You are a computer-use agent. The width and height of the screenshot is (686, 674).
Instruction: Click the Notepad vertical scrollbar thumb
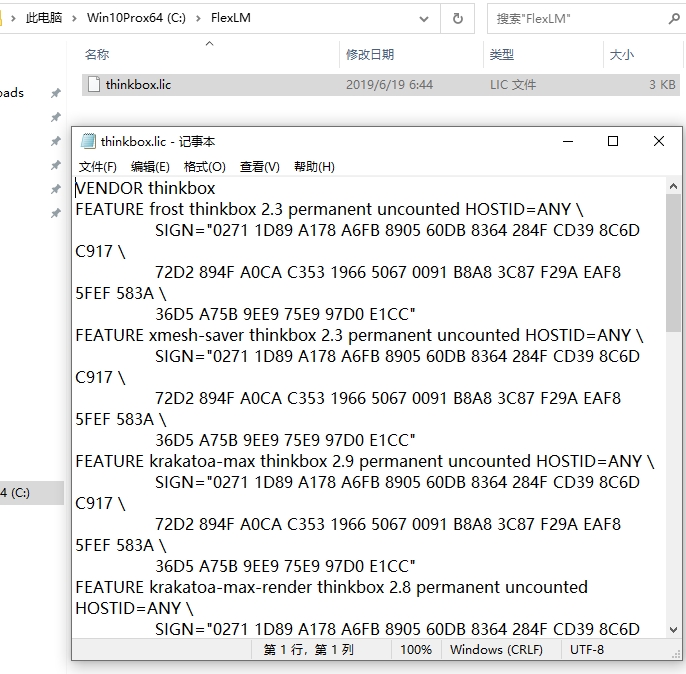(673, 263)
